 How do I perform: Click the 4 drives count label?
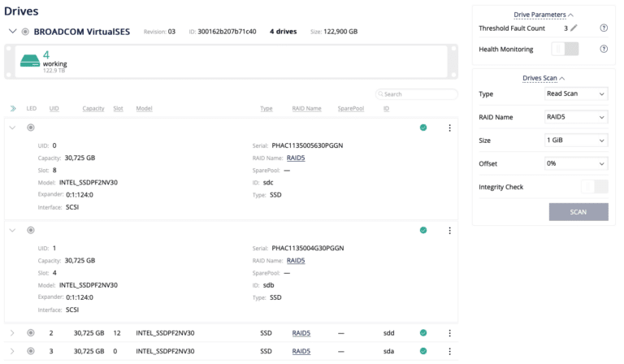(284, 32)
